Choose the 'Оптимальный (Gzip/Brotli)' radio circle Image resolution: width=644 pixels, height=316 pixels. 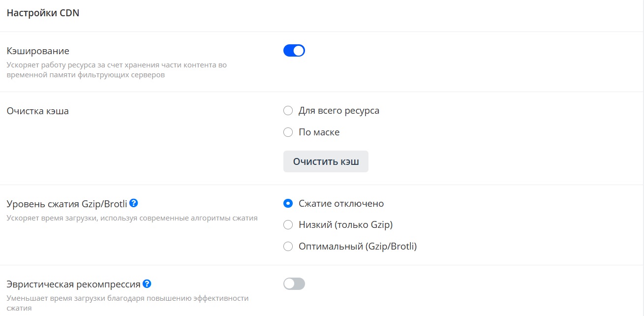tap(288, 246)
